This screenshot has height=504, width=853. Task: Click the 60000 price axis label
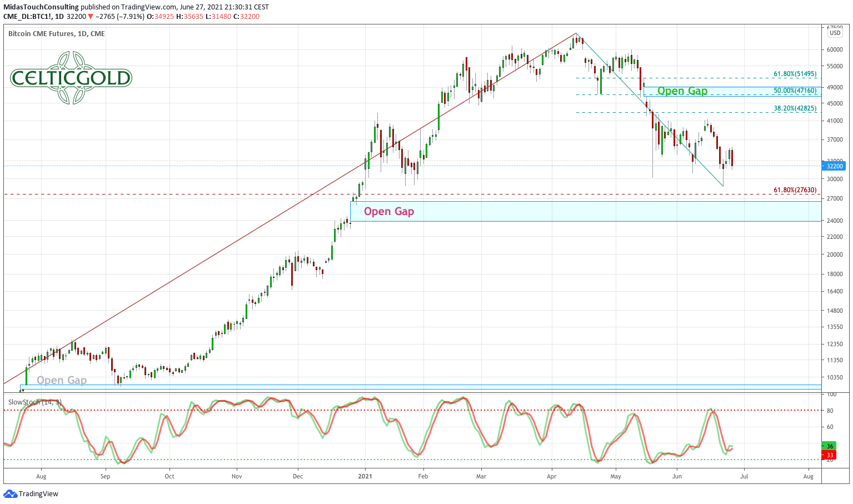[x=835, y=49]
